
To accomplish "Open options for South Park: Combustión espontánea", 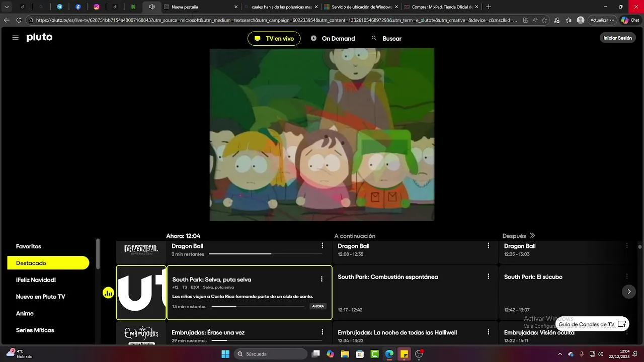I will tap(488, 277).
